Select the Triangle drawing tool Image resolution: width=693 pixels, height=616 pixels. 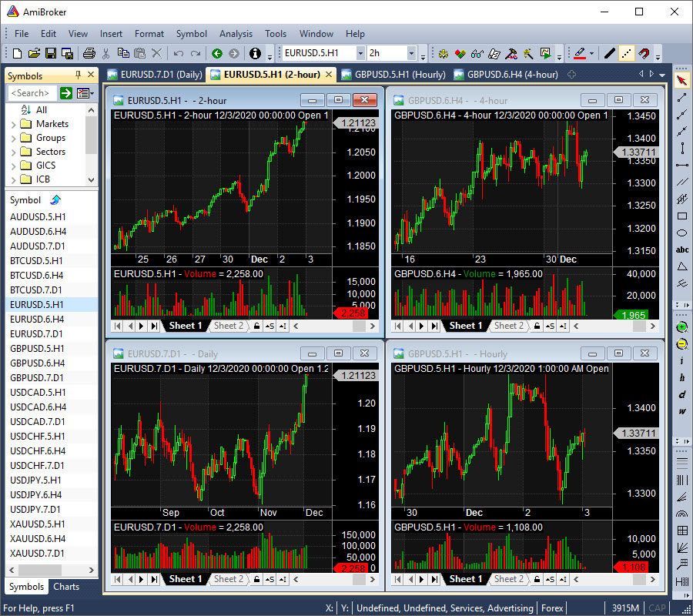(x=682, y=266)
